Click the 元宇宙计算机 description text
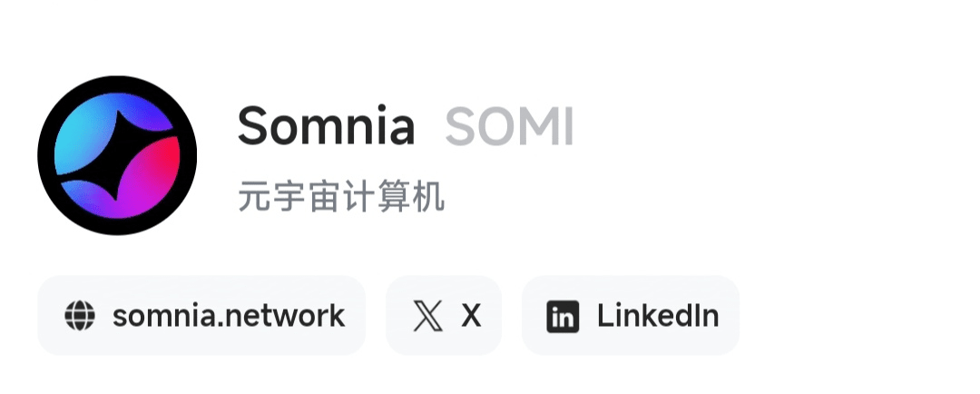This screenshot has width=980, height=394. coord(341,196)
